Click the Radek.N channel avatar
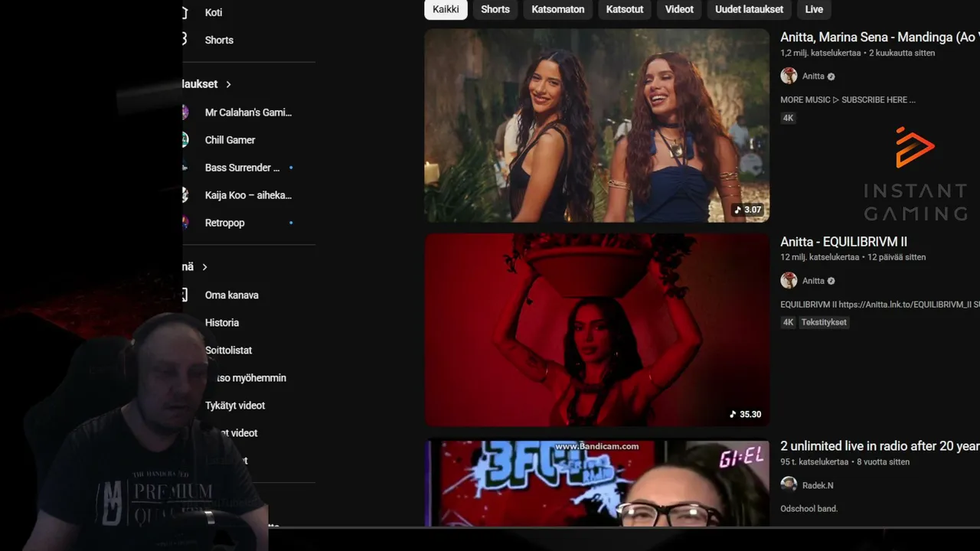This screenshot has width=980, height=551. pos(789,484)
